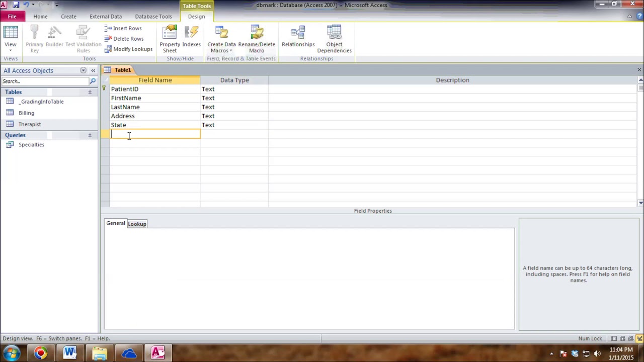The width and height of the screenshot is (644, 362).
Task: Click Undo in Quick Access Toolbar
Action: tap(26, 5)
